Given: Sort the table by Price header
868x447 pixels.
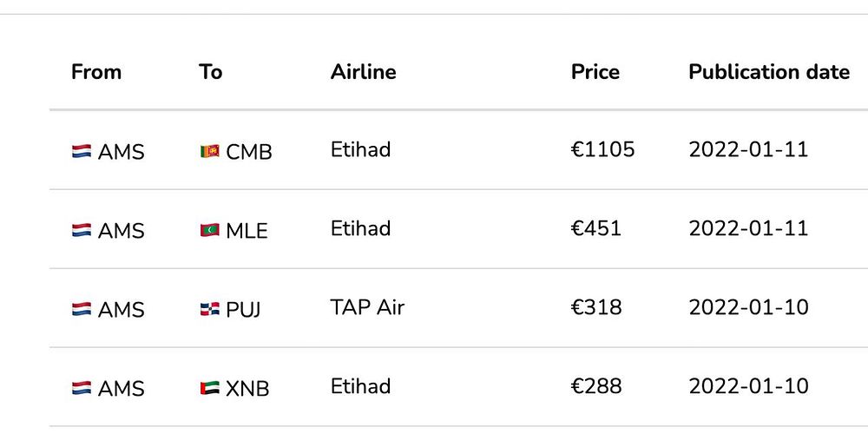Looking at the screenshot, I should (x=595, y=72).
